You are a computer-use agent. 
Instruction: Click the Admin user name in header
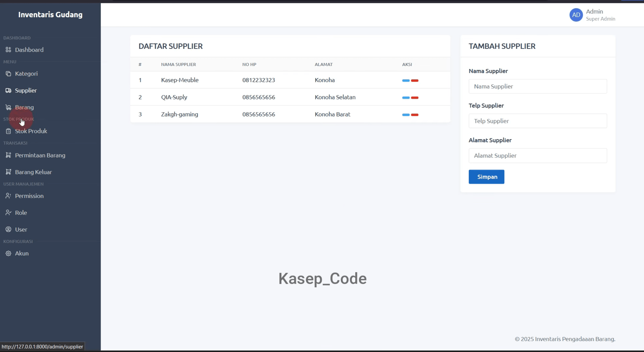594,12
